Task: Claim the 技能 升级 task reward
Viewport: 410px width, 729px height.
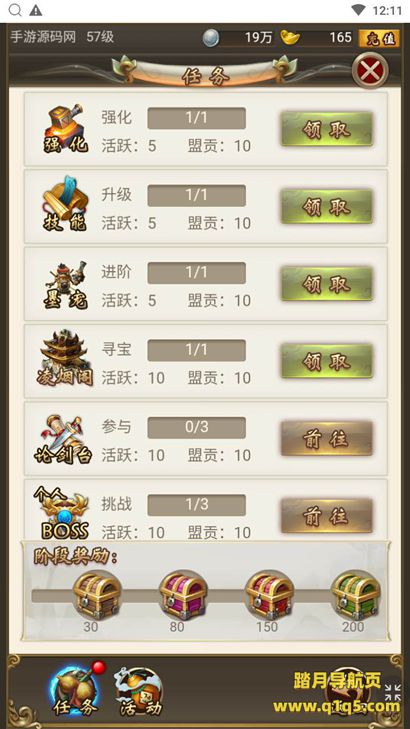Action: [x=327, y=206]
